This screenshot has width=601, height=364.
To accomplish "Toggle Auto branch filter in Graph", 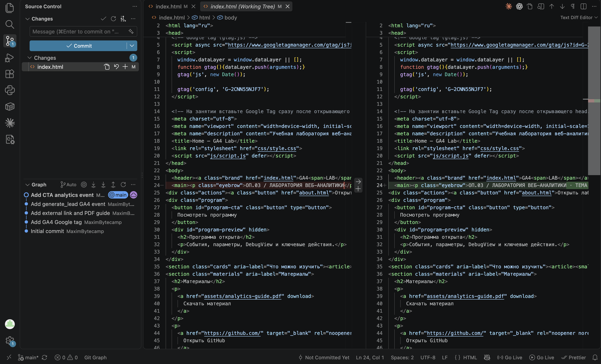I will click(x=68, y=185).
